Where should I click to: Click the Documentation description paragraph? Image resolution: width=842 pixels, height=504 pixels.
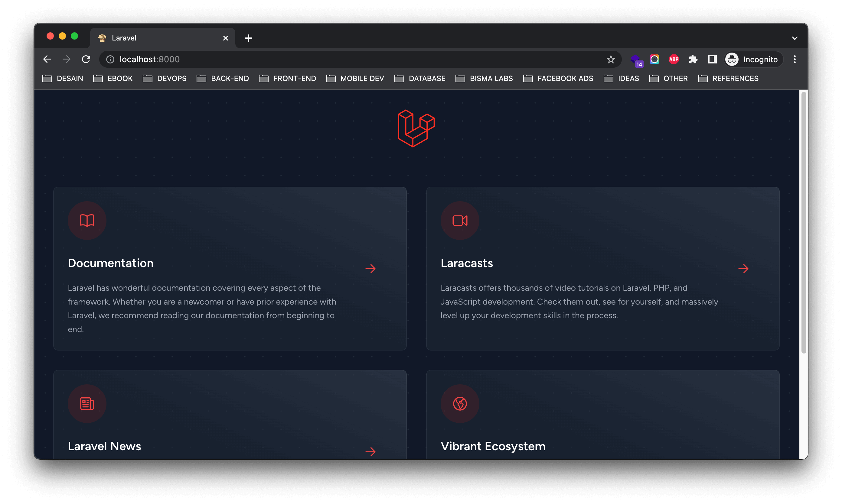click(x=202, y=309)
